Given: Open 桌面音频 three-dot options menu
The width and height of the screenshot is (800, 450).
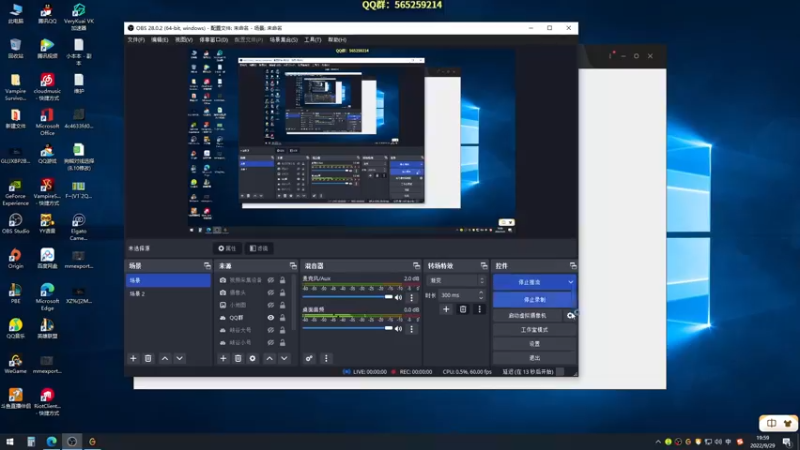Looking at the screenshot, I should [x=412, y=329].
